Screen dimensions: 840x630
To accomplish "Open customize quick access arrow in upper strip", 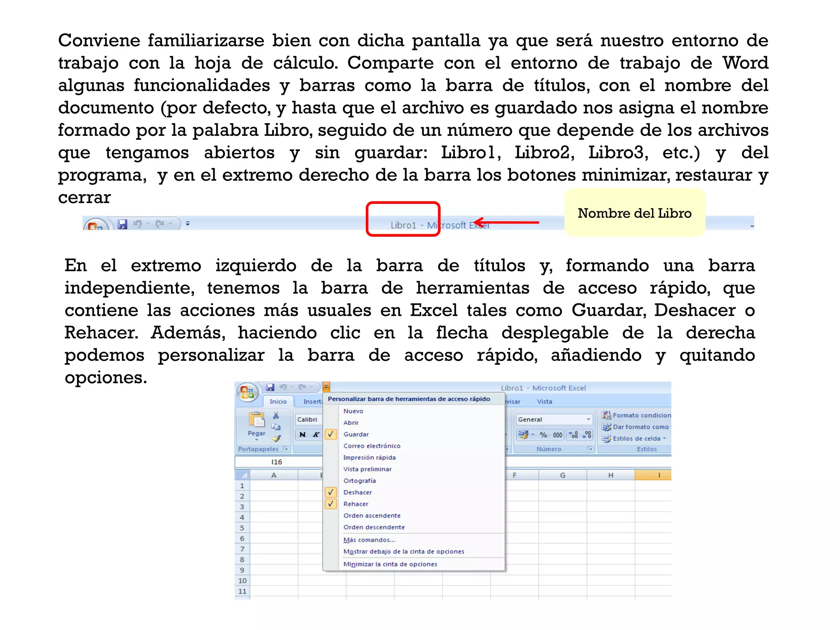I will [x=188, y=224].
